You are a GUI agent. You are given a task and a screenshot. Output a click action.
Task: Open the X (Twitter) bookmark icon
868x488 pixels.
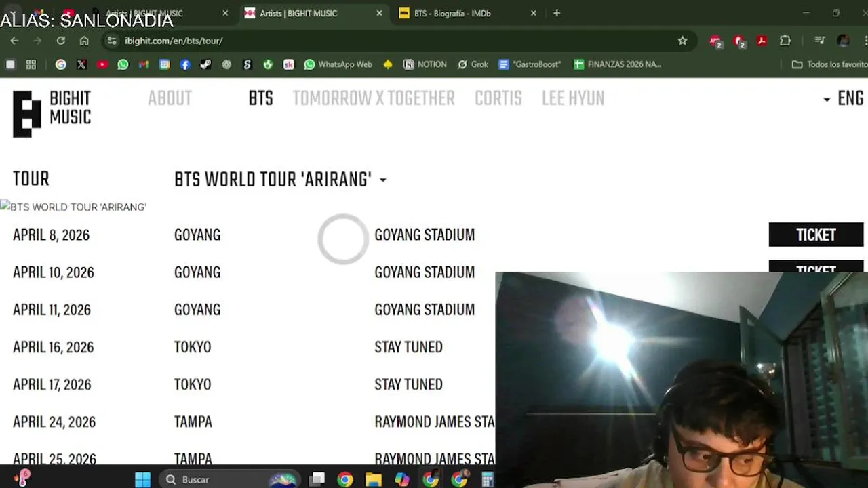81,64
